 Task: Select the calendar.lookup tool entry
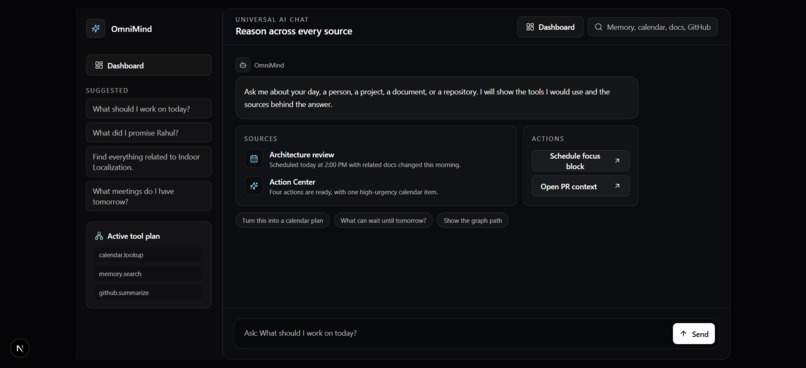149,255
